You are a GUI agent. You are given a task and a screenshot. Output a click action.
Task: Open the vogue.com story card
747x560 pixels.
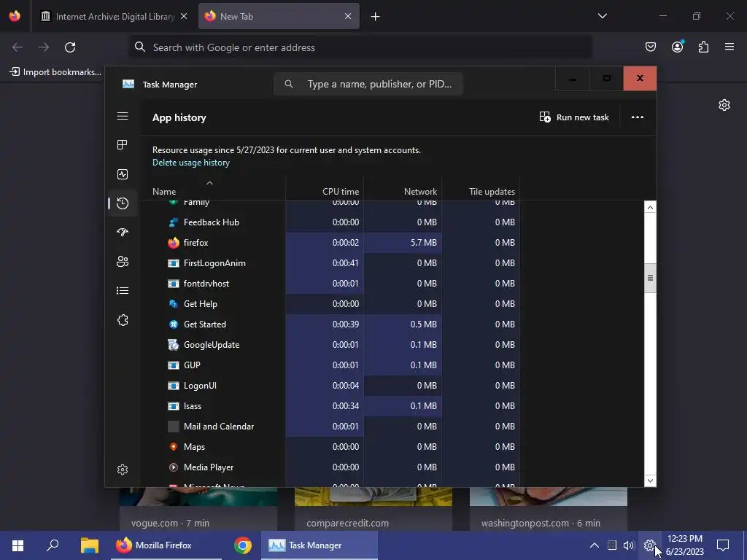198,508
